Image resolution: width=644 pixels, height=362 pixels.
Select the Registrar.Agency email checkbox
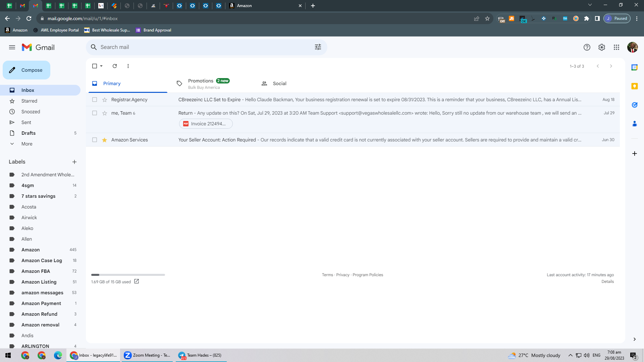(95, 100)
